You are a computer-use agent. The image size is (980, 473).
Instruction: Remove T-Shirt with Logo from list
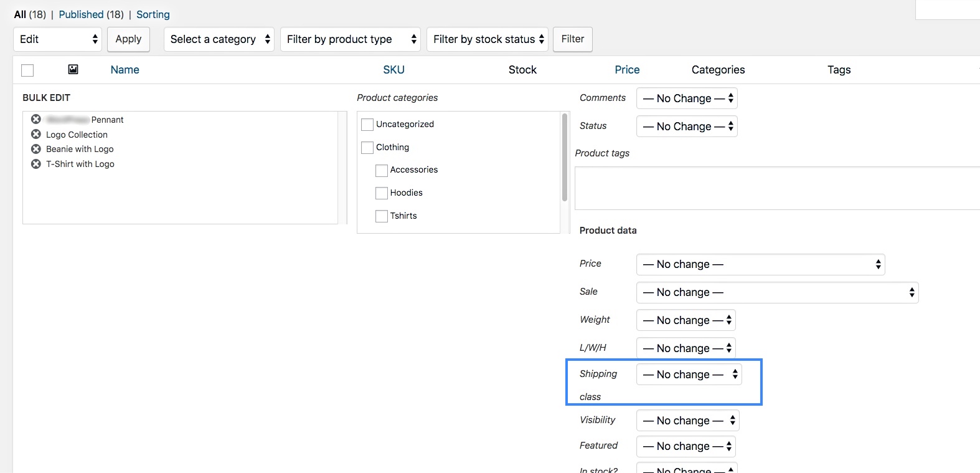click(36, 164)
